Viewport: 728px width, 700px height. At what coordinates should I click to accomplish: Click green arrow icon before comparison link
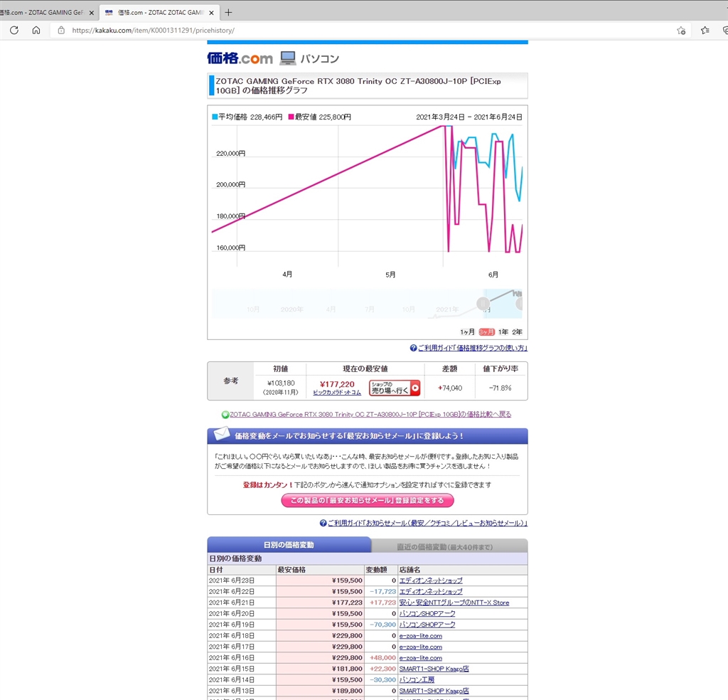point(225,415)
